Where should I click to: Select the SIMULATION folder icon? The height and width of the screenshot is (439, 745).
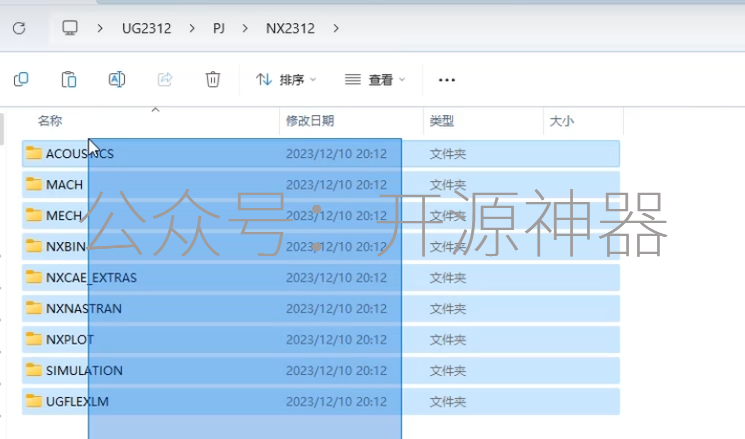[x=34, y=370]
